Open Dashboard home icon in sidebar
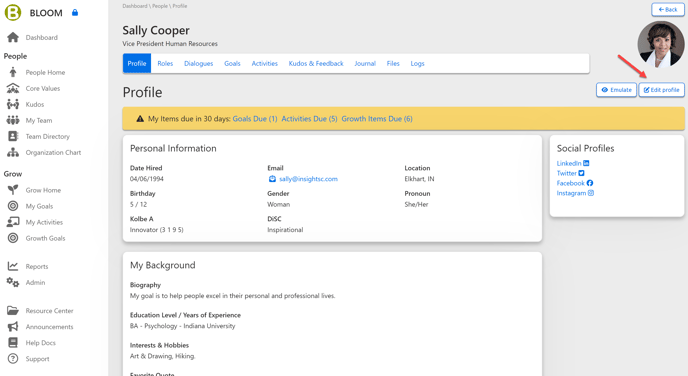 coord(13,37)
